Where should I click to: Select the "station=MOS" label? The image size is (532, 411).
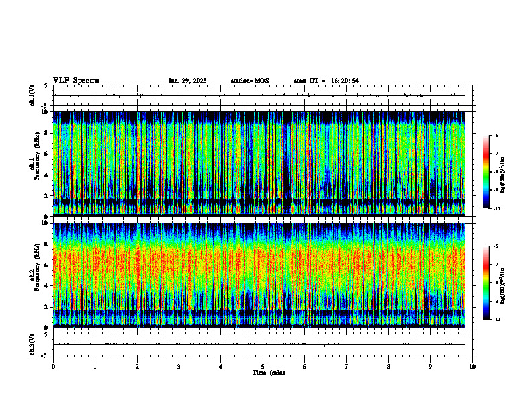click(250, 81)
